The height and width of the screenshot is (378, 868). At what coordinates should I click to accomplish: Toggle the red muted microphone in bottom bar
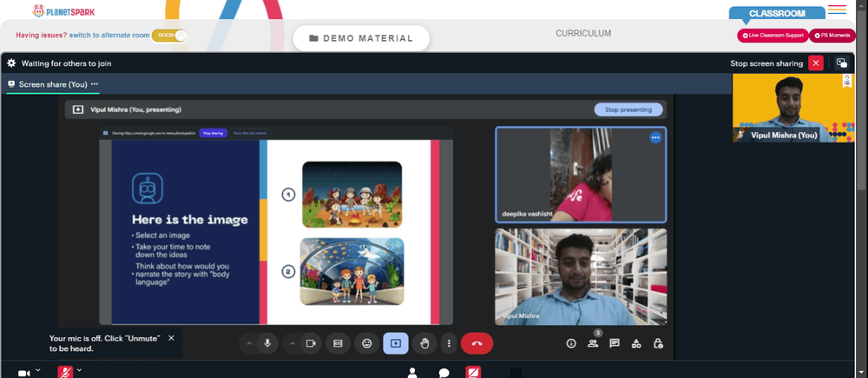point(65,373)
